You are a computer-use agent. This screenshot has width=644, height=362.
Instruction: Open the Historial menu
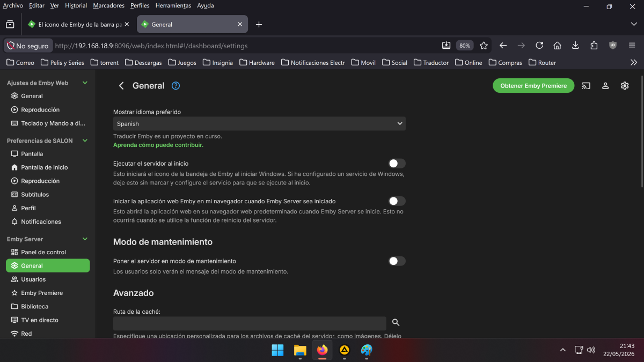click(76, 5)
